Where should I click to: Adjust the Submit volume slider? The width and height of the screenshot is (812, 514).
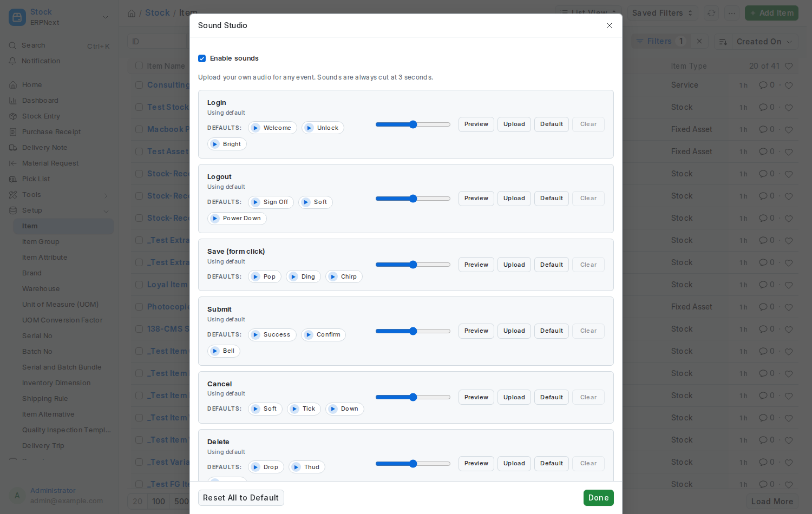coord(413,331)
